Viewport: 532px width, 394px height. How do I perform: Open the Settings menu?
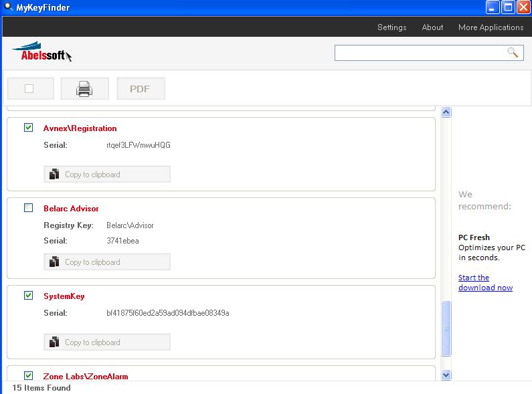[x=391, y=27]
